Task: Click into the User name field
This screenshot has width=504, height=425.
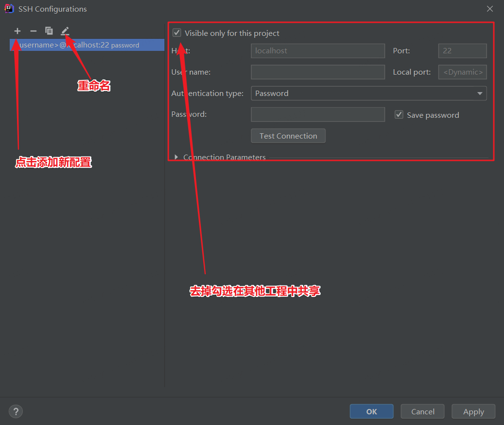Action: (318, 72)
